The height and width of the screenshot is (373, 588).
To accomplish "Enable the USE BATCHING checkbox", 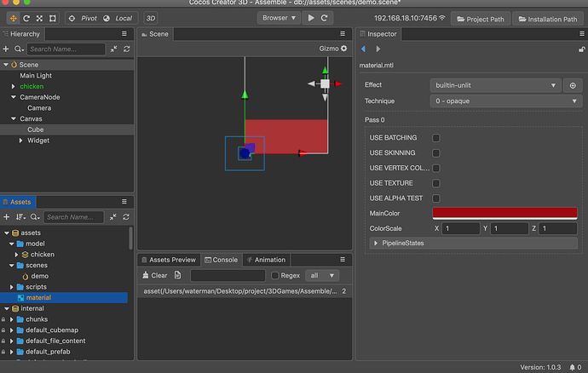I will pos(435,138).
